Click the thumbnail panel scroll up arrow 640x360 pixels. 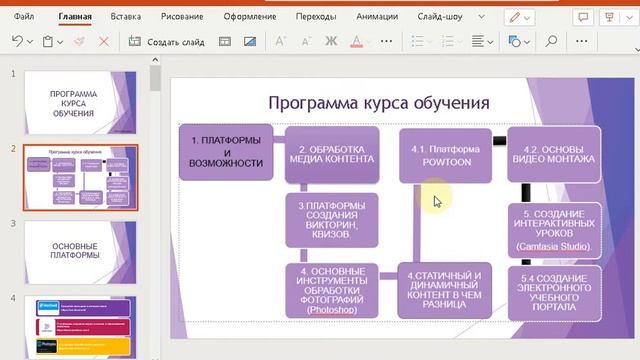[155, 60]
